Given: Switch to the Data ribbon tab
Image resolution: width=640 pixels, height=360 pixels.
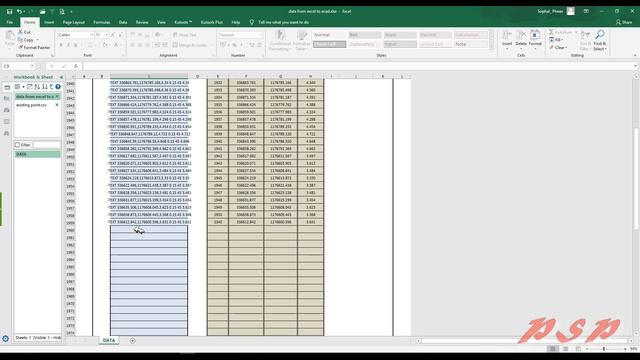Looking at the screenshot, I should [123, 22].
